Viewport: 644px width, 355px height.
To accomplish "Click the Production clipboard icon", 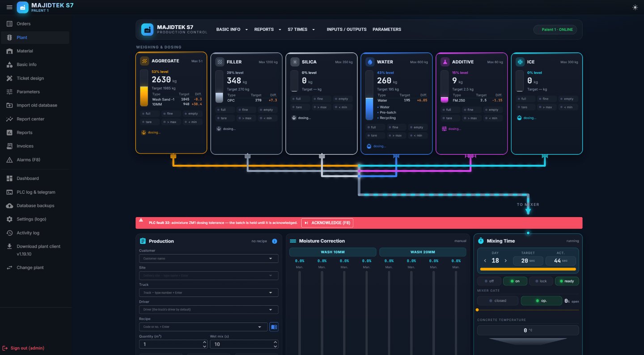I will [x=143, y=241].
